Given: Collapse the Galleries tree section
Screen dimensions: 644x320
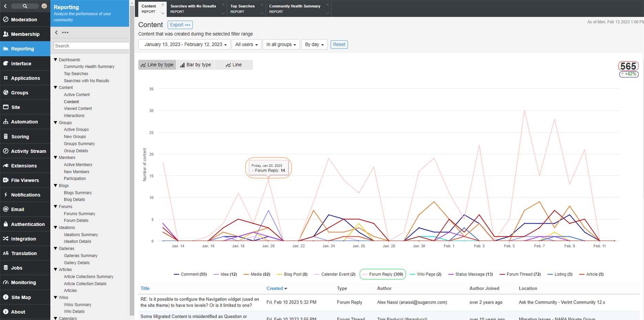Looking at the screenshot, I should (55, 248).
